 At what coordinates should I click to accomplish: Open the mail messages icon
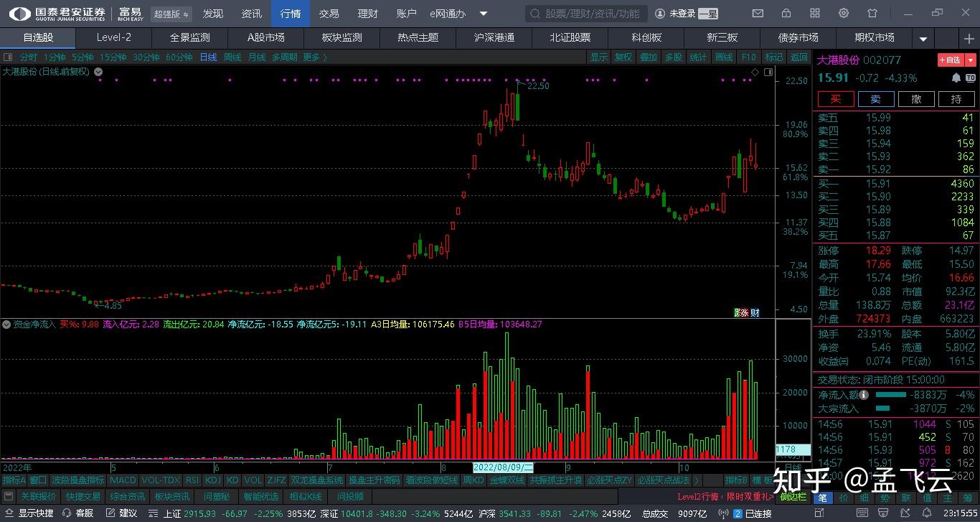point(758,14)
